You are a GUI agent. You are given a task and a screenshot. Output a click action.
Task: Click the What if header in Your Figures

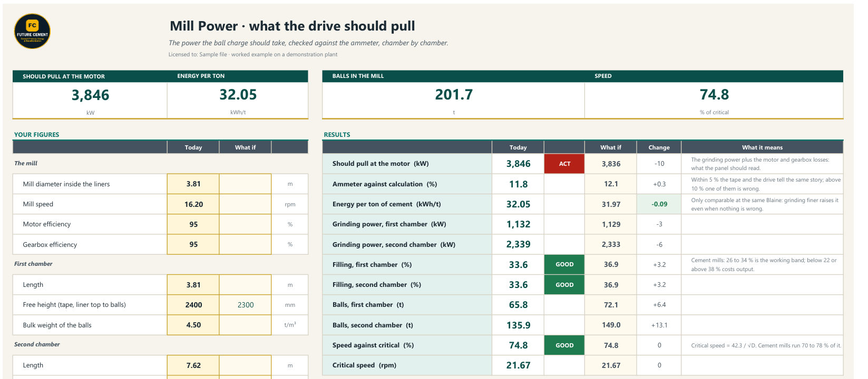(245, 147)
